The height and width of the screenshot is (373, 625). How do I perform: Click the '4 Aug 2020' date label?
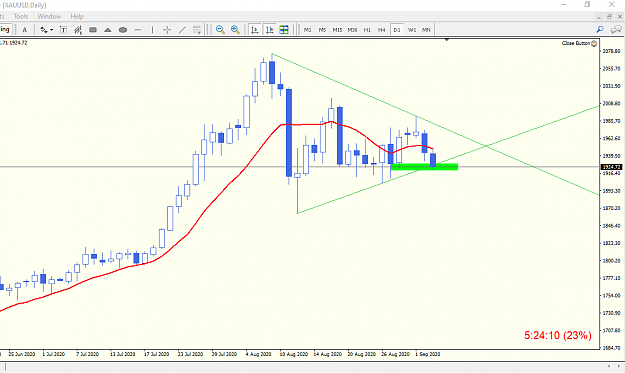tap(258, 354)
